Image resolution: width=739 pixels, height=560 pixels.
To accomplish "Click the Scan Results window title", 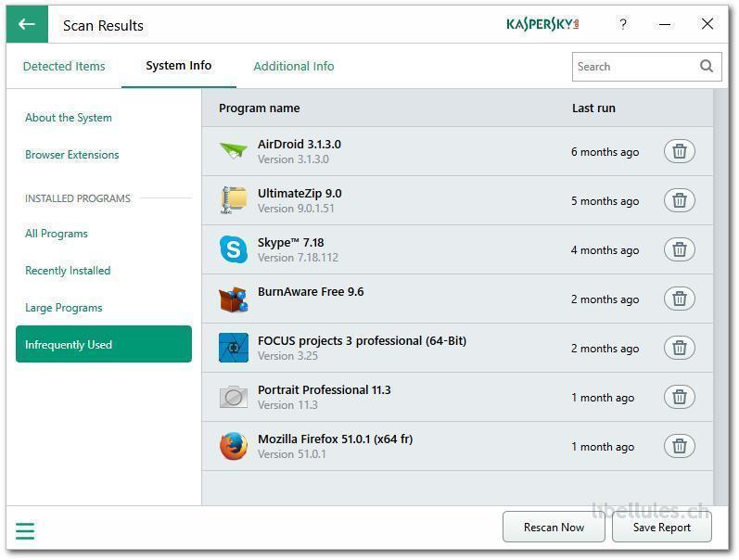I will [x=103, y=25].
